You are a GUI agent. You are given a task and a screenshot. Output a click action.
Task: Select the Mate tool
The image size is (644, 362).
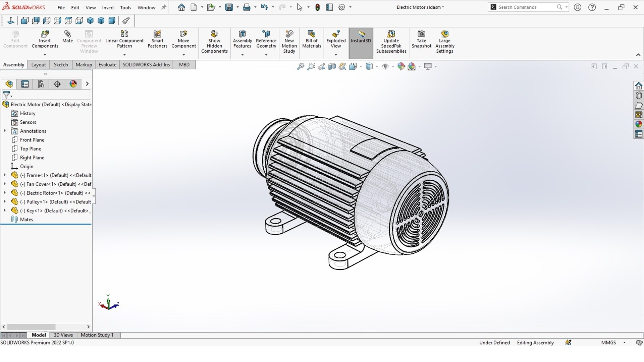pyautogui.click(x=67, y=37)
